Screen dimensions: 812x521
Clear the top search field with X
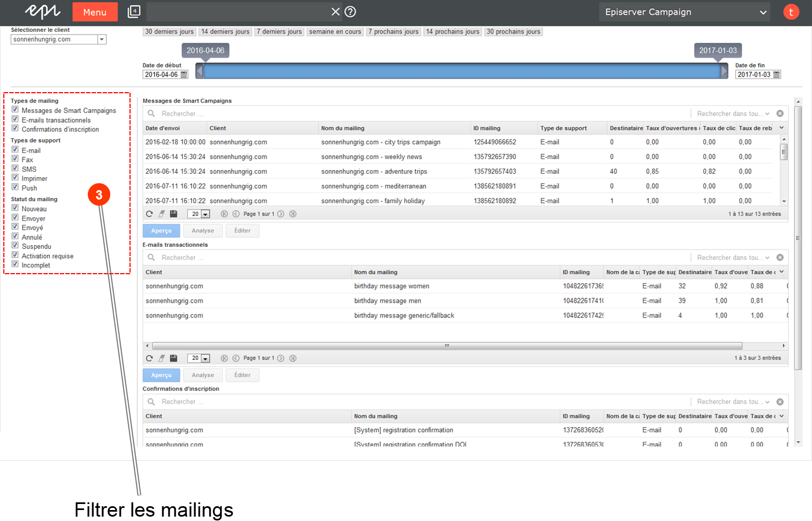pyautogui.click(x=335, y=12)
